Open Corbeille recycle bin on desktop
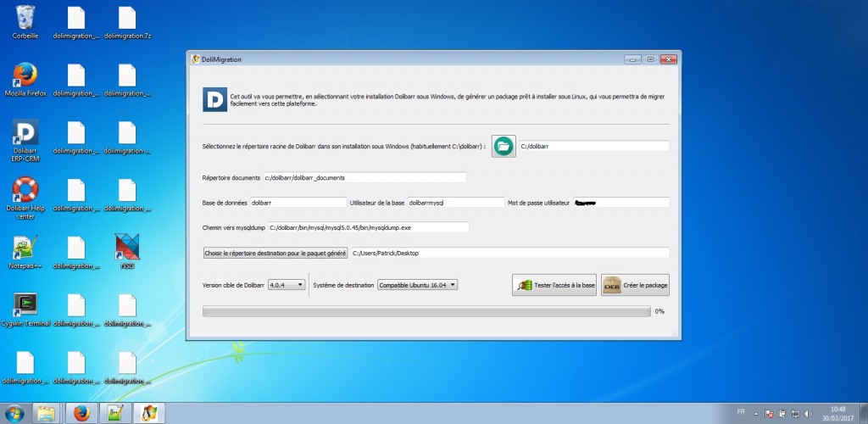This screenshot has width=868, height=424. (x=25, y=22)
